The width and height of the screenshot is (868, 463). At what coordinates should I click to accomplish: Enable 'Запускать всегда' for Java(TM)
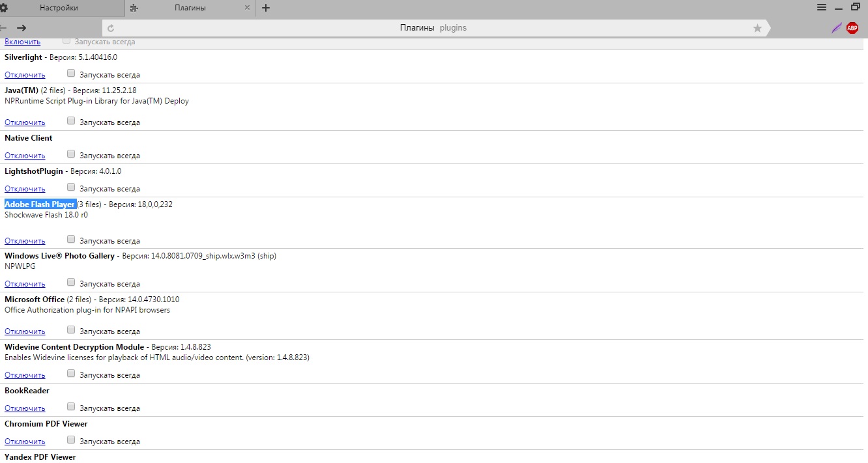pyautogui.click(x=71, y=121)
